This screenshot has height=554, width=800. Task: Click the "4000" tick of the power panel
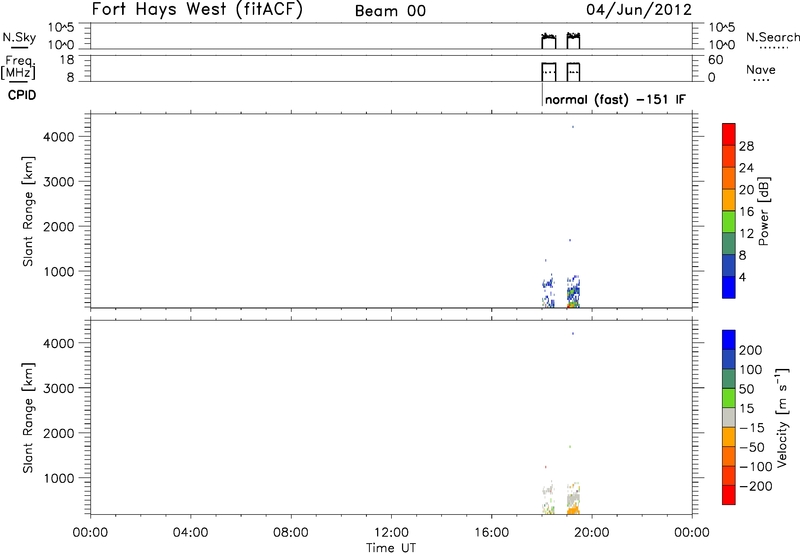coord(59,137)
